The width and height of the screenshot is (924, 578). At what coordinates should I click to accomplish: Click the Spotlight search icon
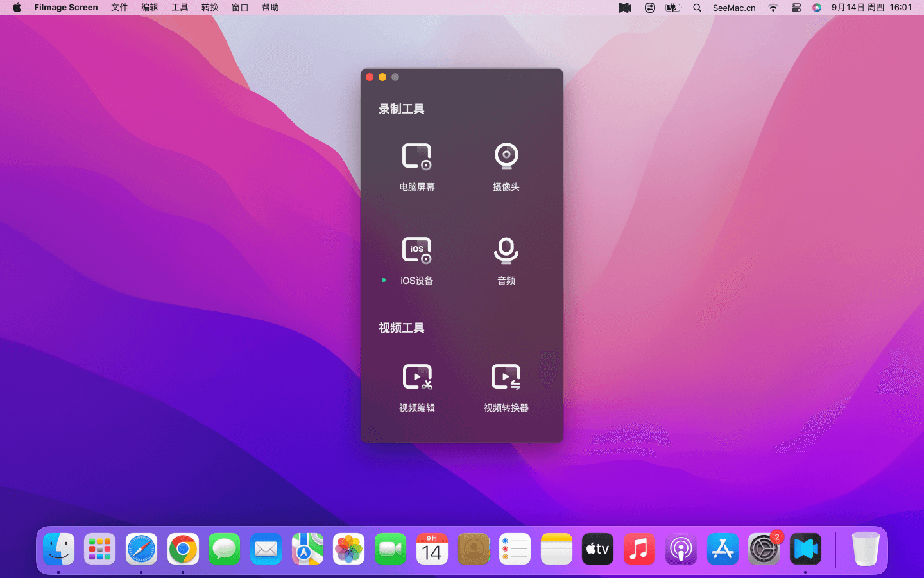[697, 8]
